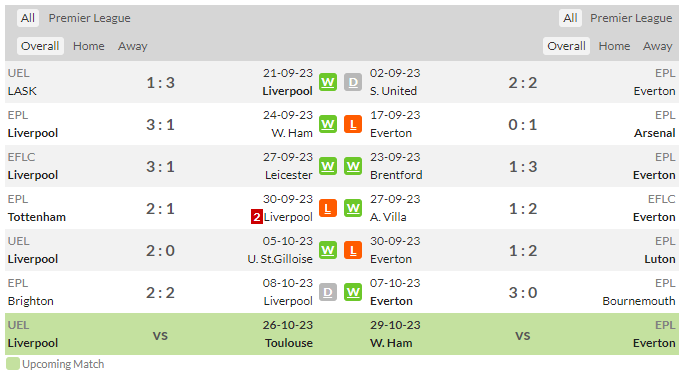Click the D badge for S. United vs Everton
Screen dimensions: 683x374
[x=353, y=82]
